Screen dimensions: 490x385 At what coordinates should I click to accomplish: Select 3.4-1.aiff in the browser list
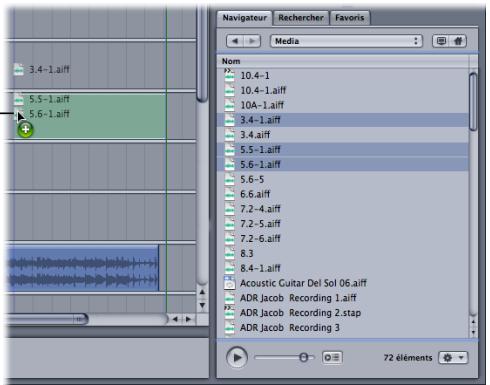[343, 120]
